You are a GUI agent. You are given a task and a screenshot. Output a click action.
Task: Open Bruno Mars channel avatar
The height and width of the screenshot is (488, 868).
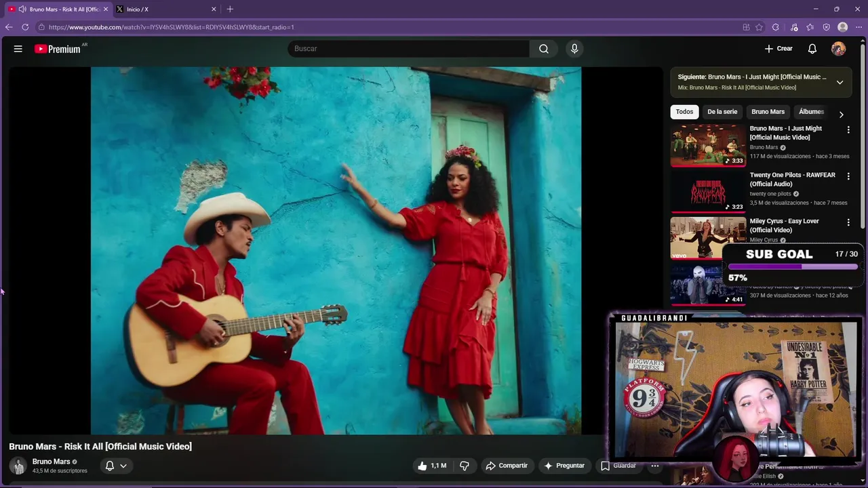tap(18, 466)
